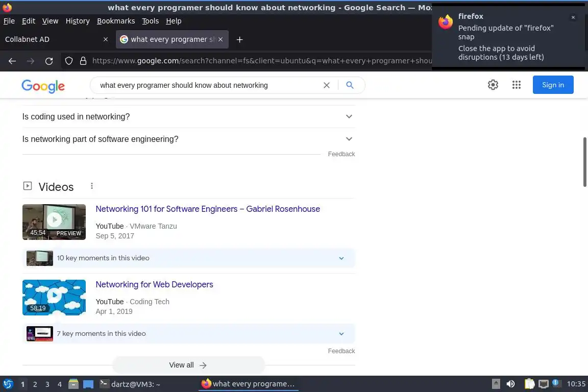Open the volume speaker tray icon
The height and width of the screenshot is (392, 588).
[510, 384]
